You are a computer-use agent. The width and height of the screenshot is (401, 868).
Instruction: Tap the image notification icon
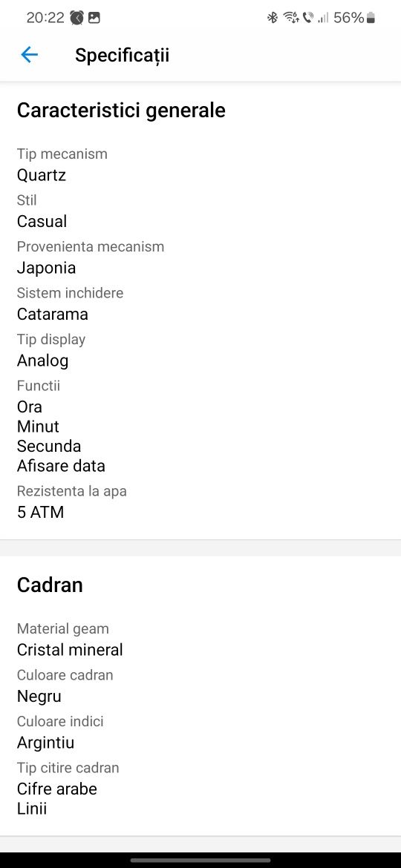click(94, 18)
